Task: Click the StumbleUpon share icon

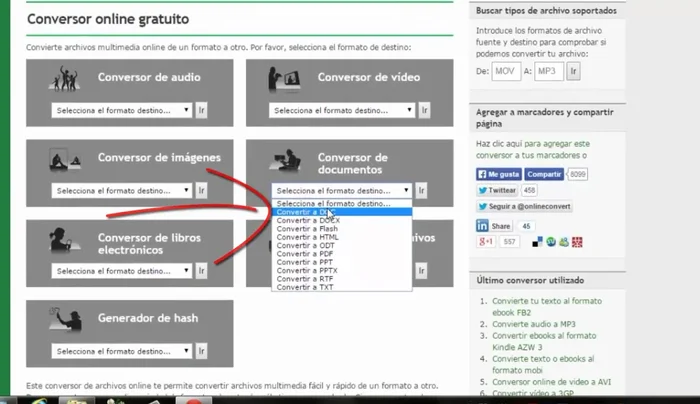Action: point(551,242)
